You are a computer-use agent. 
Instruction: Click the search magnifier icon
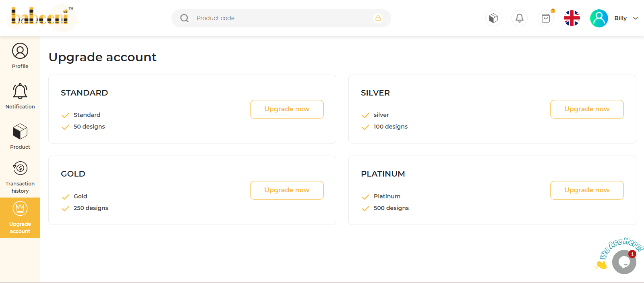point(184,18)
